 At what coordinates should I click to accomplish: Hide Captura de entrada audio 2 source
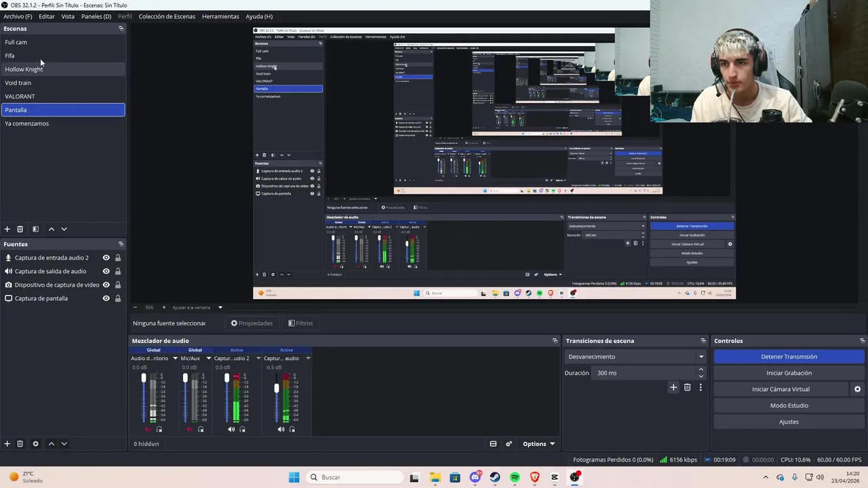click(x=106, y=258)
